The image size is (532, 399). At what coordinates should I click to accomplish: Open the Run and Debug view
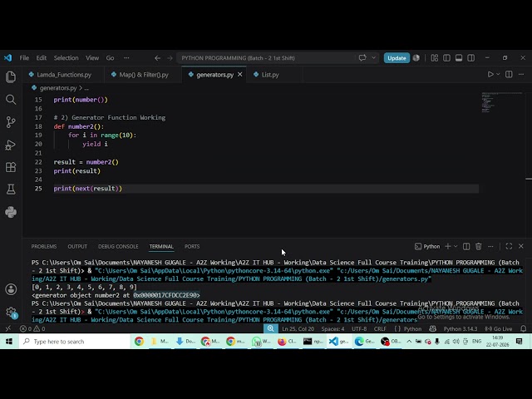click(11, 145)
